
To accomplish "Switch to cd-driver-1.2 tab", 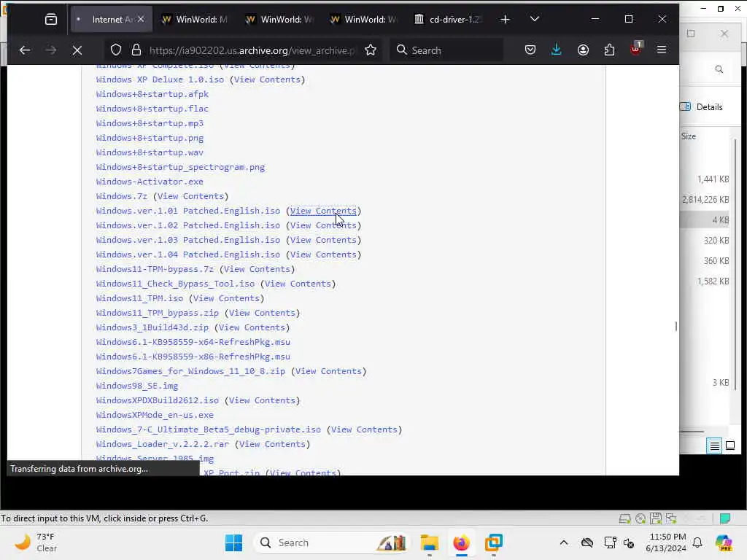I will pos(449,20).
